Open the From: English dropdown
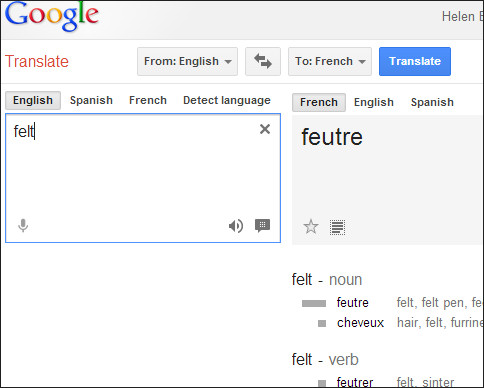Viewport: 484px width, 388px height. pyautogui.click(x=187, y=61)
